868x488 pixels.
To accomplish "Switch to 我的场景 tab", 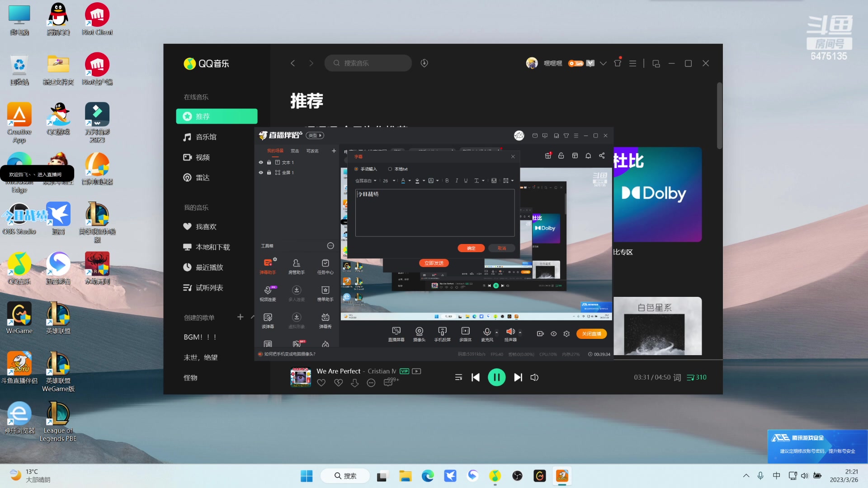I will click(x=275, y=151).
